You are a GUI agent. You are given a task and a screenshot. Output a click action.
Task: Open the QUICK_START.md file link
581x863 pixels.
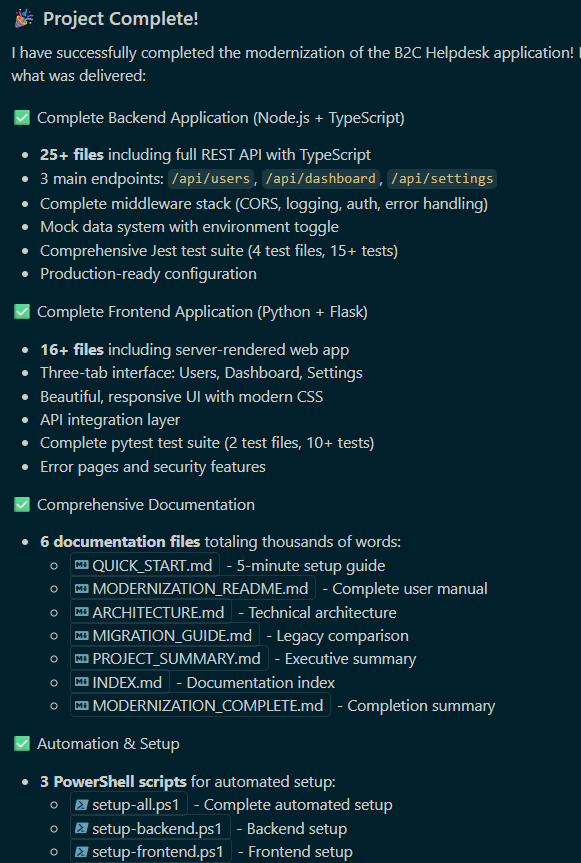tap(145, 565)
